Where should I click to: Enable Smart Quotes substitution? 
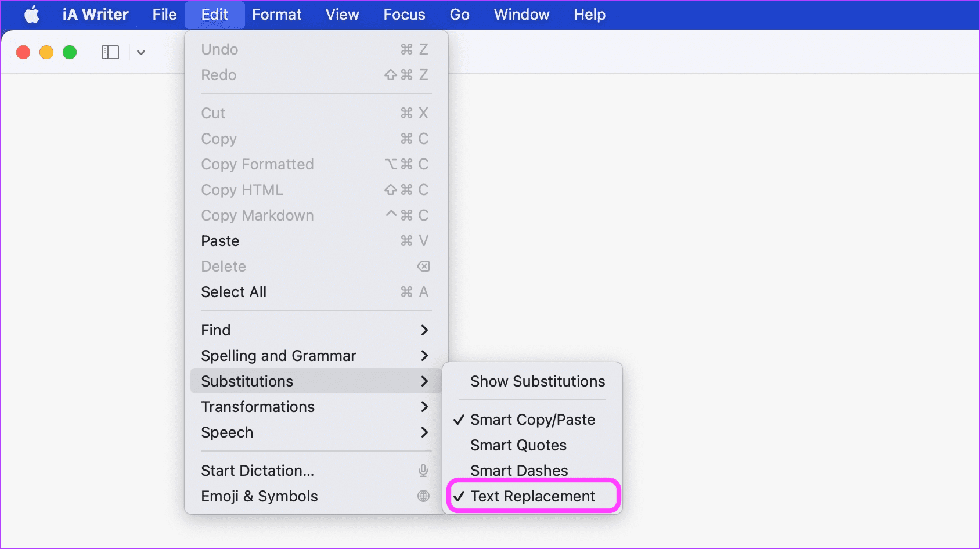[532, 445]
